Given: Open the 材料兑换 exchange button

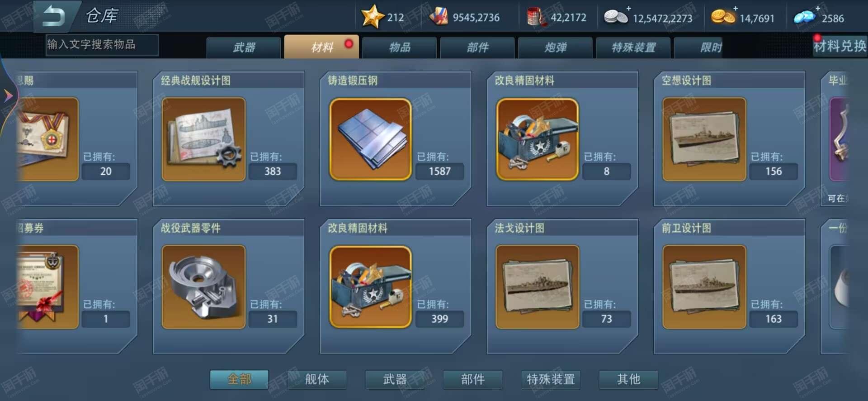Looking at the screenshot, I should 840,46.
